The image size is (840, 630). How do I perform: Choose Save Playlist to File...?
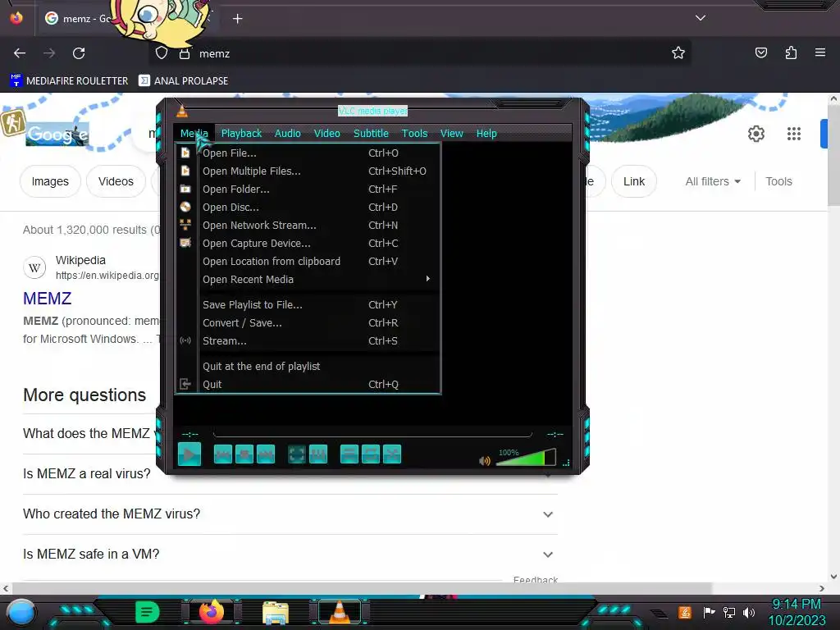coord(308,305)
